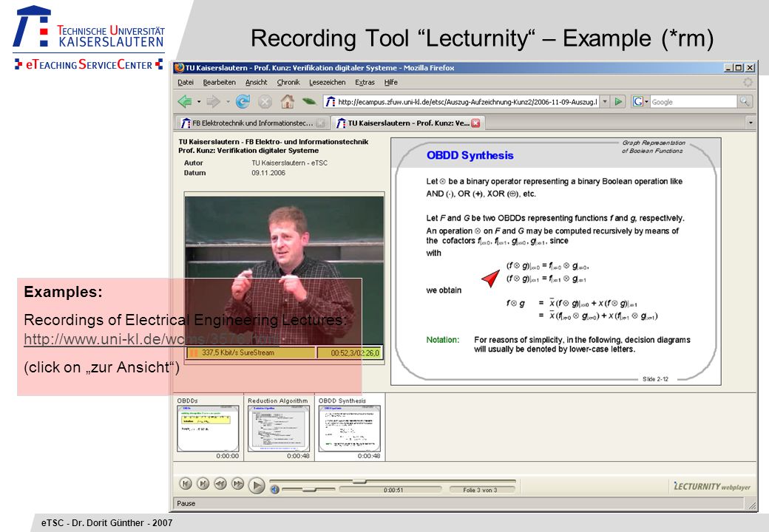Click the Firefox logo in the title bar
This screenshot has height=532, width=769.
tap(180, 67)
